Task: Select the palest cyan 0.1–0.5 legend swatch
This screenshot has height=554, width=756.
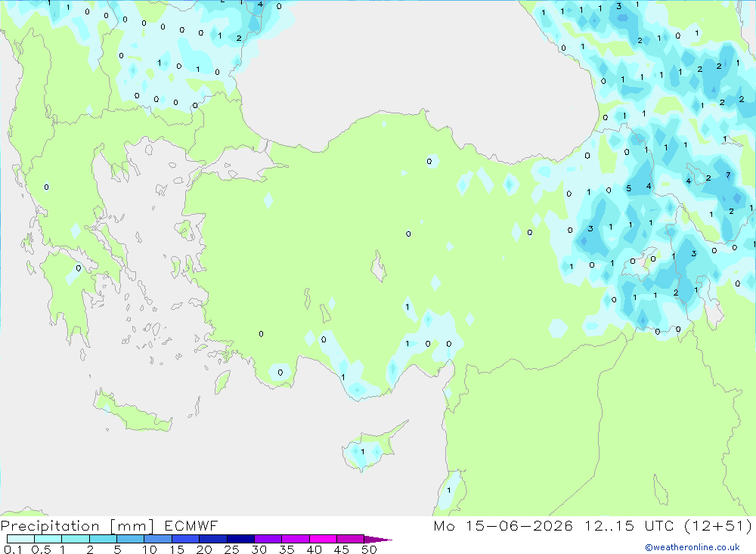Action: [20, 539]
